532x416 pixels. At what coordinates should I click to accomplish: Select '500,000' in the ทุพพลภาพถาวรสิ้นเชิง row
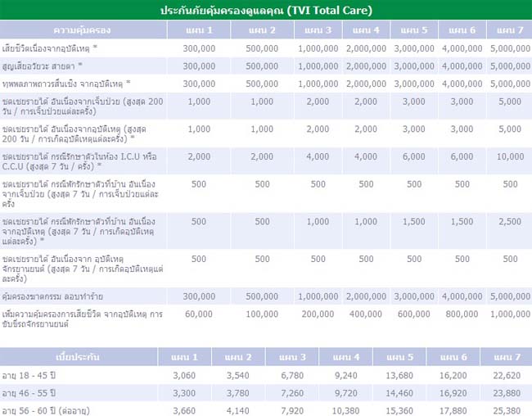pyautogui.click(x=262, y=84)
